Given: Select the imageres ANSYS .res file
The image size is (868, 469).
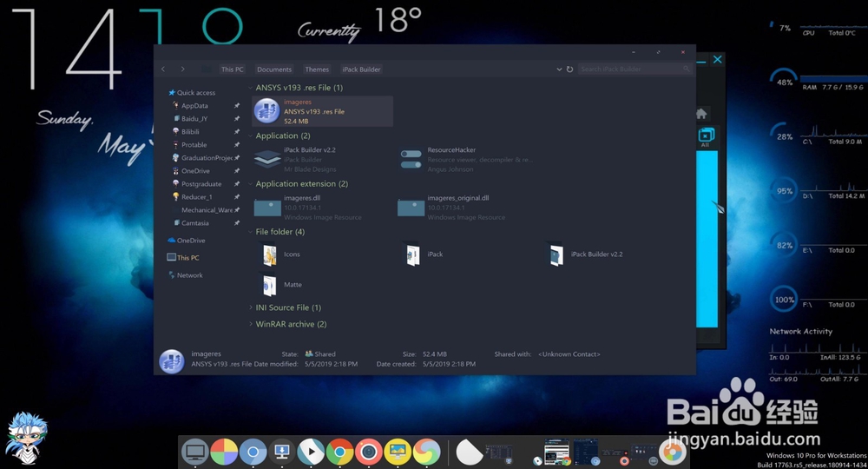Looking at the screenshot, I should coord(322,111).
